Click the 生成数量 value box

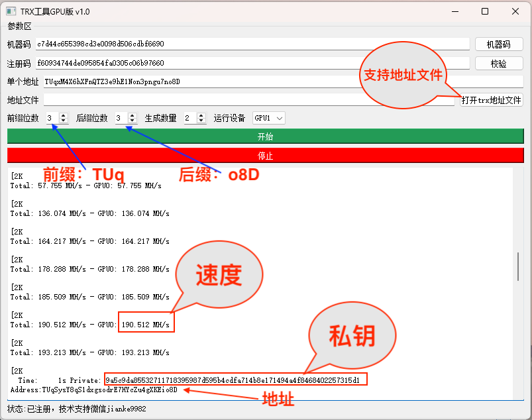click(190, 118)
